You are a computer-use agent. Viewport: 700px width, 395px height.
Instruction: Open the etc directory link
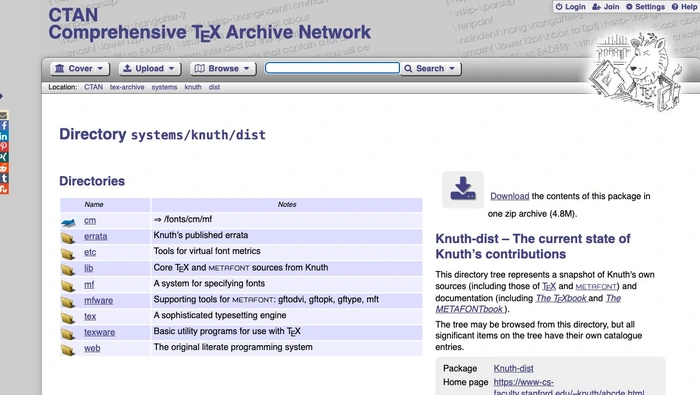[90, 252]
